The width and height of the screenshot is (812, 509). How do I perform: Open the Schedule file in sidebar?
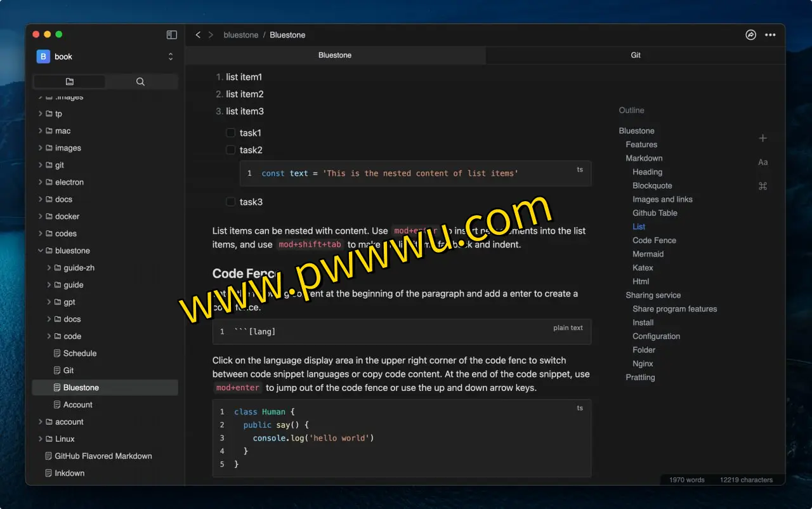coord(79,354)
